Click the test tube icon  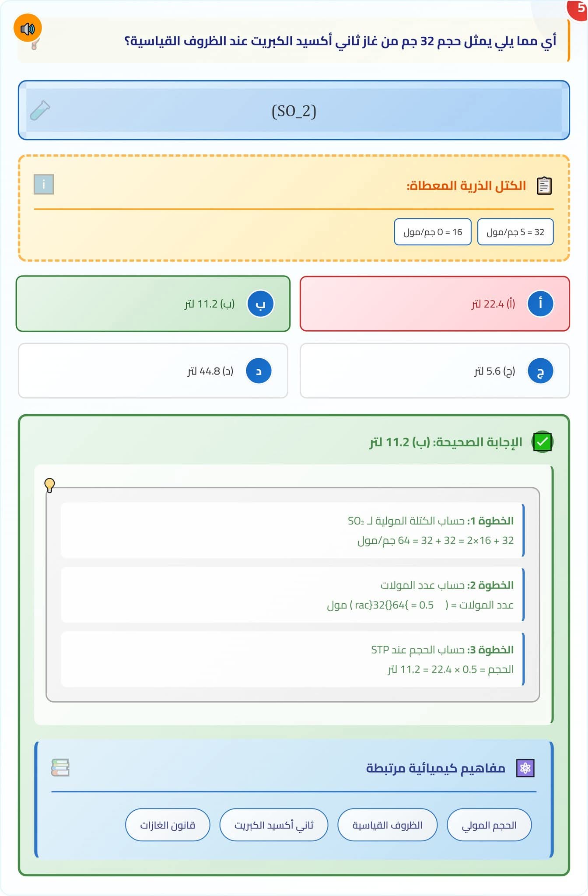40,110
